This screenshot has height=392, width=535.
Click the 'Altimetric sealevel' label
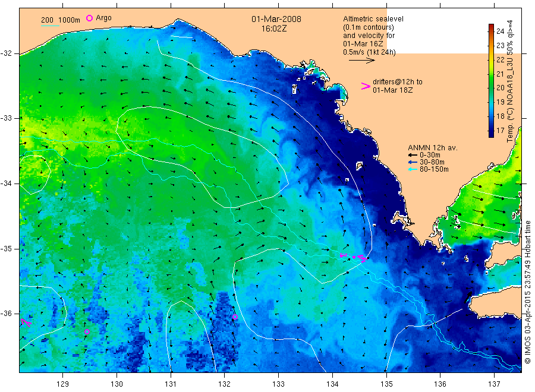pos(373,19)
